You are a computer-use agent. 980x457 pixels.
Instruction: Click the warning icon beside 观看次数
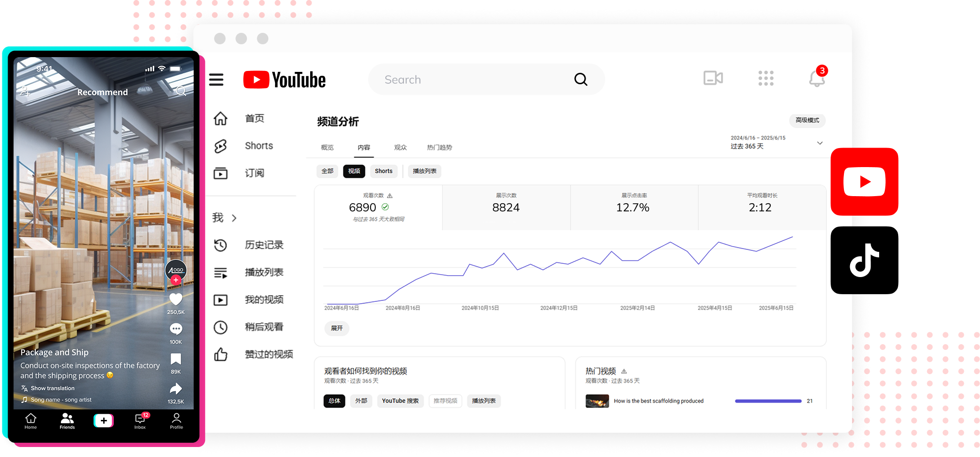click(390, 196)
